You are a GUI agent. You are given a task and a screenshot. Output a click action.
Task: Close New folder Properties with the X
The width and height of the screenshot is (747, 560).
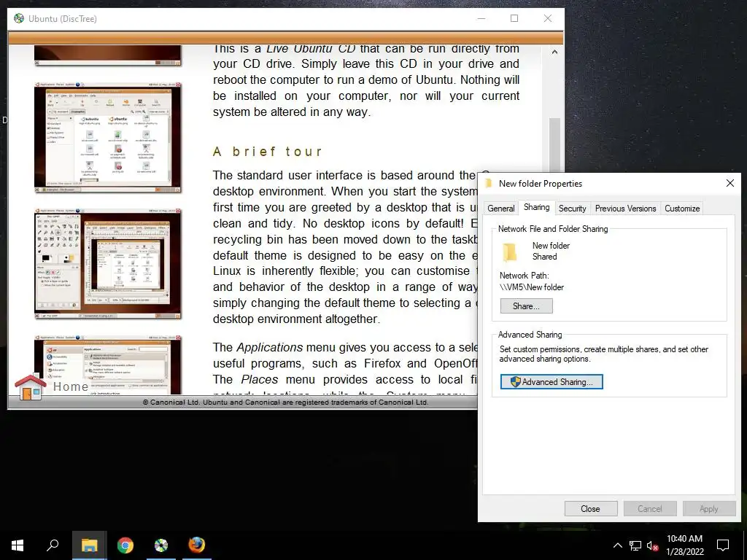click(x=729, y=183)
